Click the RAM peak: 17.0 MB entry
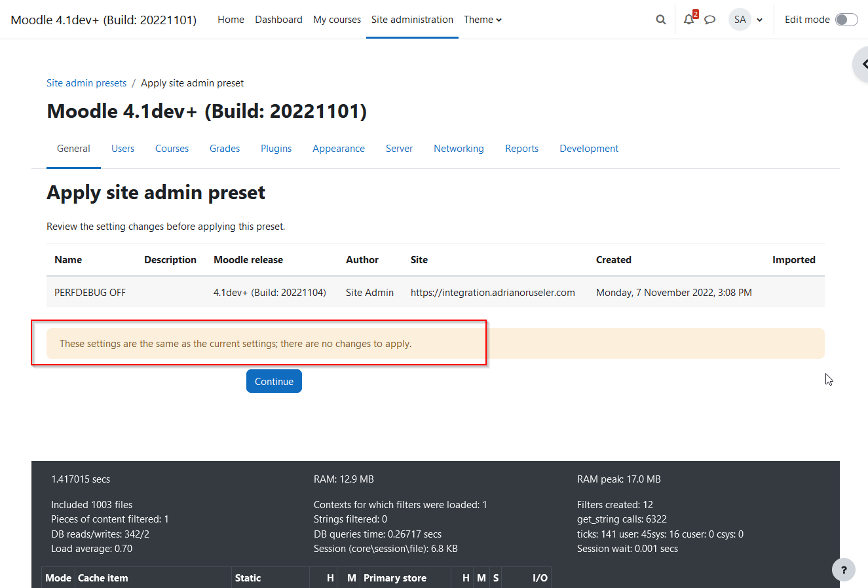868x588 pixels. [x=619, y=479]
